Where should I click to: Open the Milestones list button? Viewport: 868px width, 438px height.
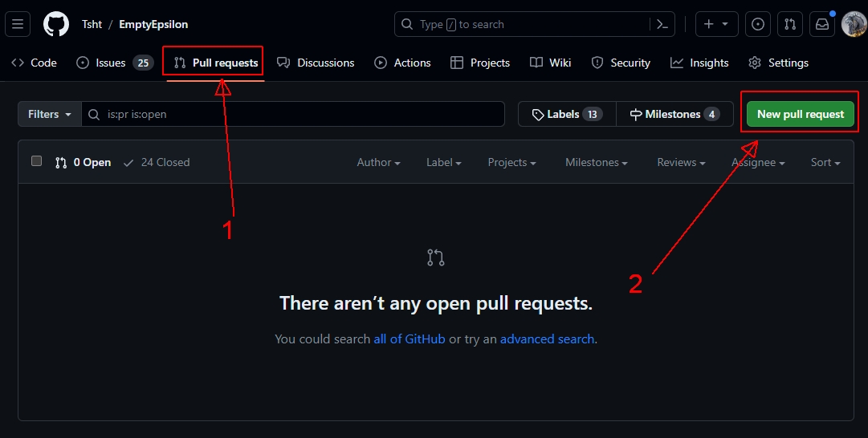tap(674, 115)
